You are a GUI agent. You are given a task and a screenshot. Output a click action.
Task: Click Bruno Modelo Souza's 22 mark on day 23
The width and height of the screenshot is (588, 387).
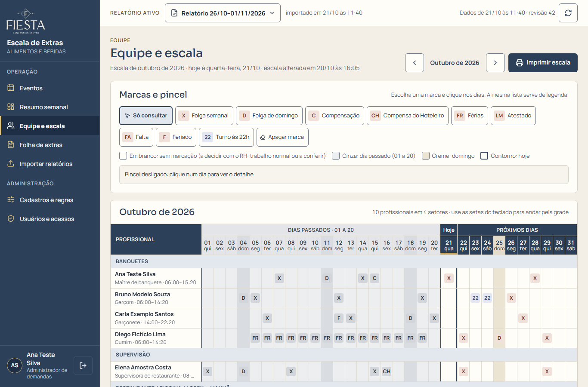475,298
